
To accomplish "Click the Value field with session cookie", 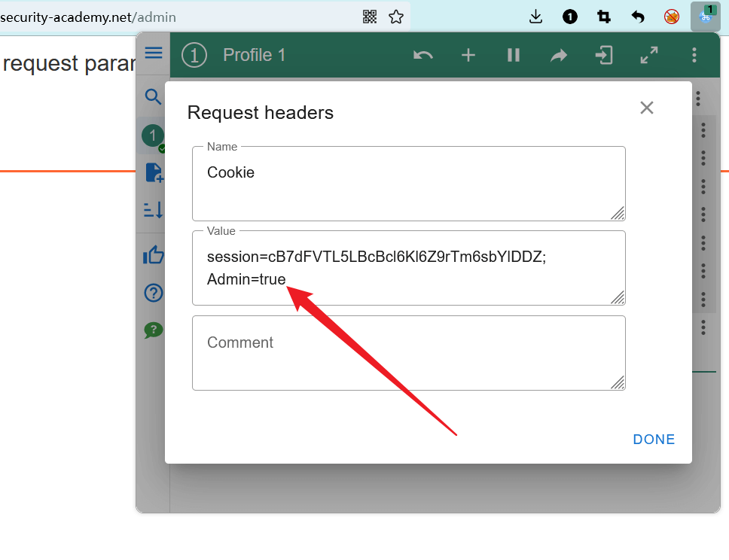I will click(408, 267).
